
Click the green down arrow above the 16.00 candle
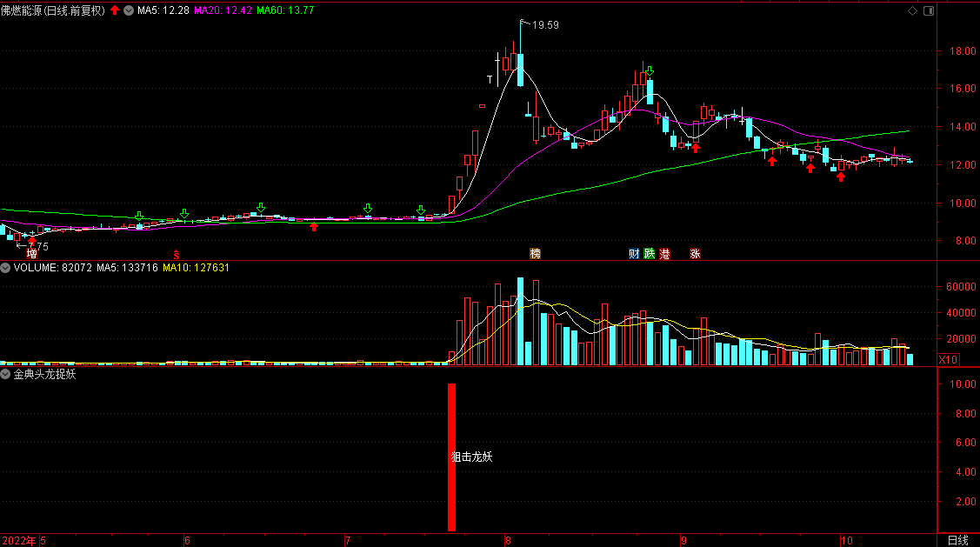(650, 70)
